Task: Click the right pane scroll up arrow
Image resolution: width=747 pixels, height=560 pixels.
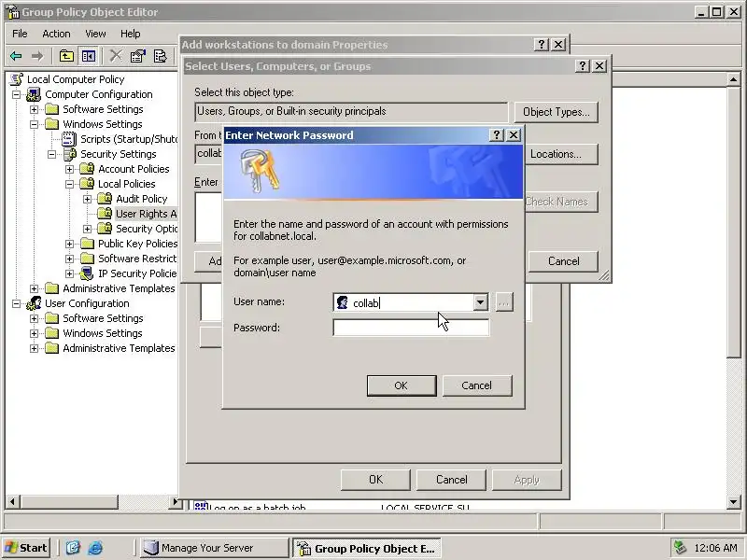Action: point(734,79)
